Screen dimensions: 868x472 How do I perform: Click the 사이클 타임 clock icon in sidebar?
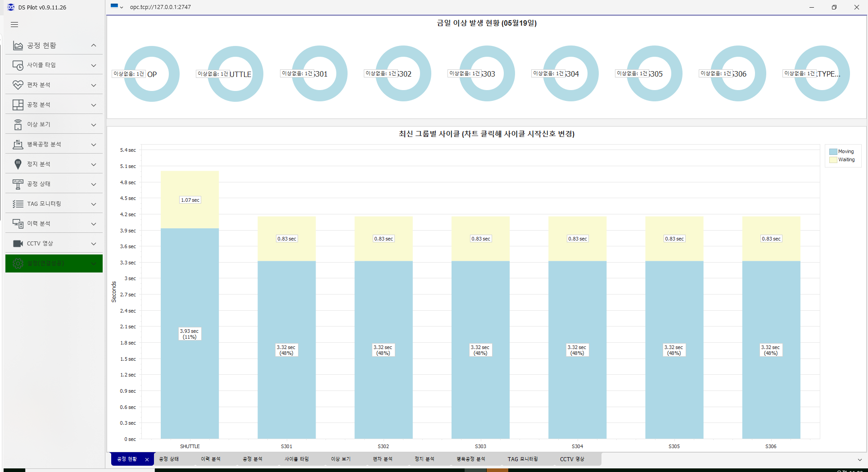click(18, 65)
